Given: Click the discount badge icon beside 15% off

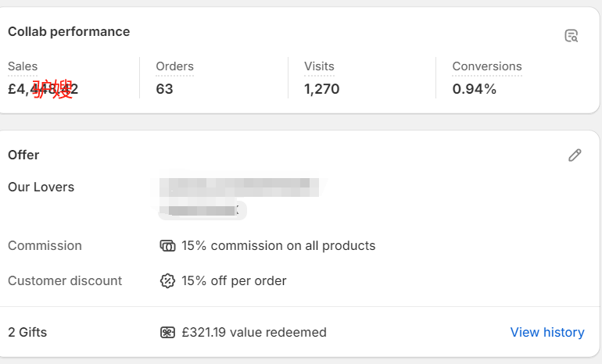Looking at the screenshot, I should click(x=167, y=280).
